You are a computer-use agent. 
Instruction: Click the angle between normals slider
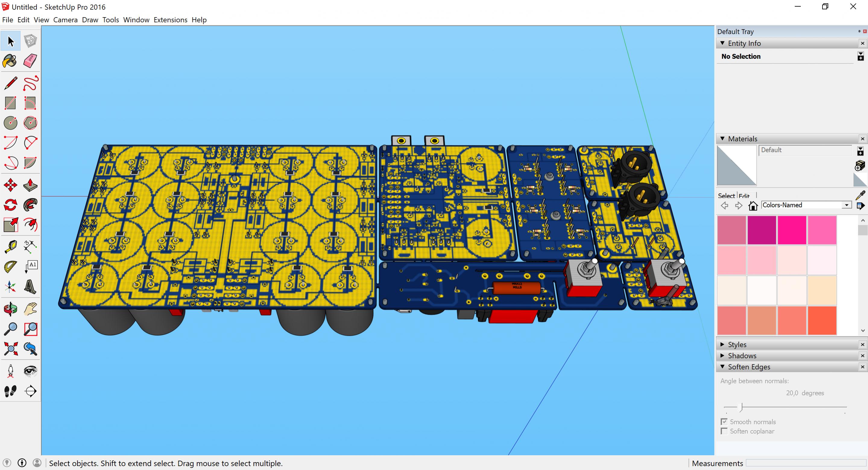tap(785, 407)
